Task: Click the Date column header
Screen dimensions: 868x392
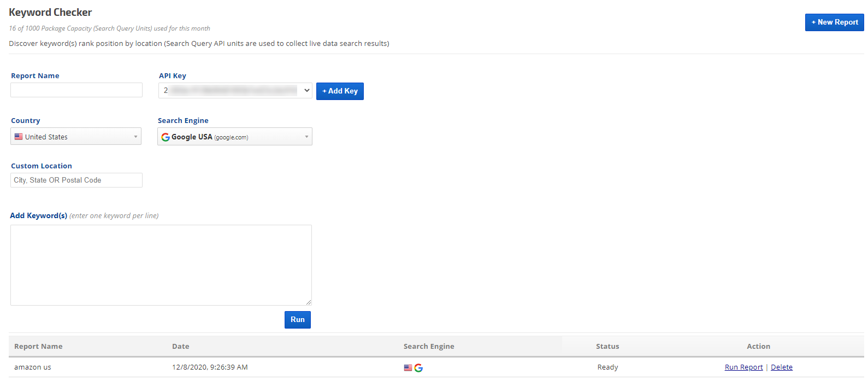Action: 181,347
